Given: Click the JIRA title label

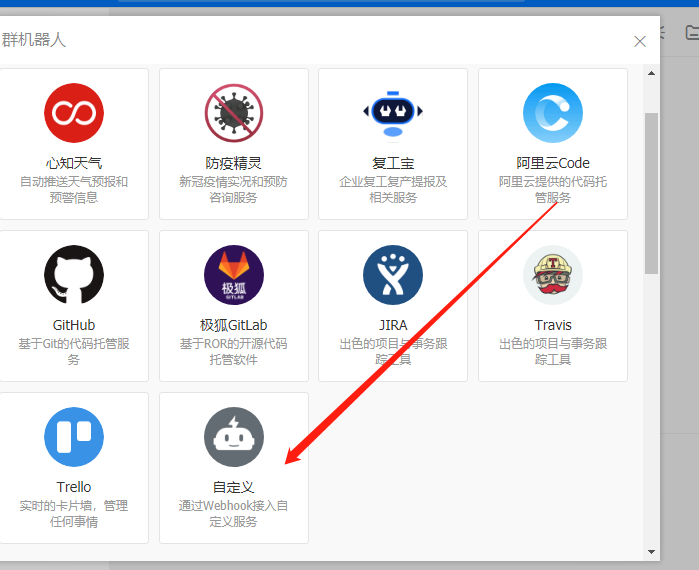Looking at the screenshot, I should pyautogui.click(x=393, y=325).
